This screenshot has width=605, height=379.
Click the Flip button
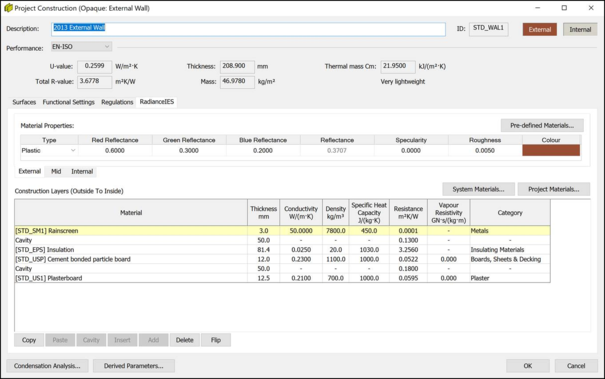216,340
